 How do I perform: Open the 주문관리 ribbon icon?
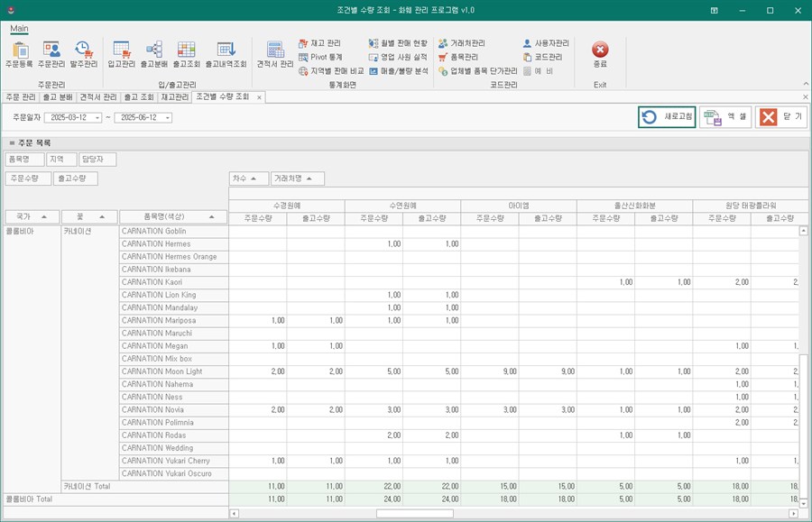[x=51, y=54]
